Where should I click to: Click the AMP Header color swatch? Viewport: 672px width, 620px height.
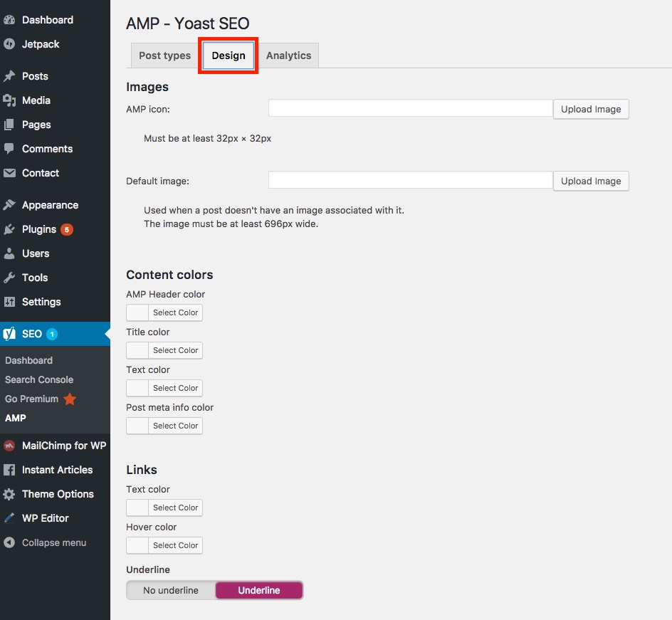click(137, 312)
